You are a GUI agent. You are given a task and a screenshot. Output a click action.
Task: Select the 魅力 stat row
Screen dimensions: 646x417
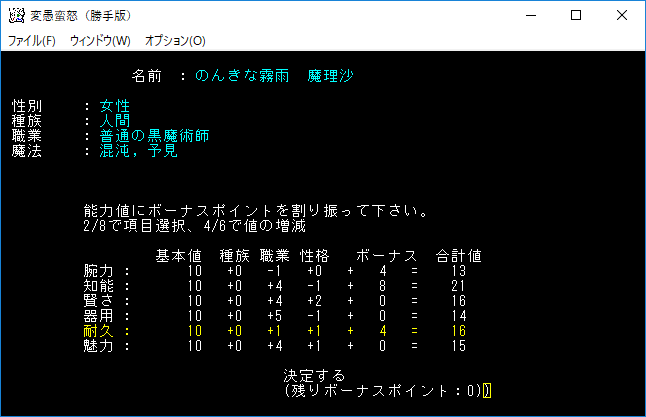click(x=105, y=346)
